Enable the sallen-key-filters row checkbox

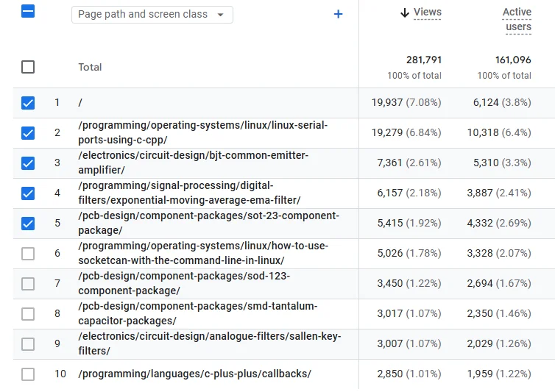pos(28,344)
